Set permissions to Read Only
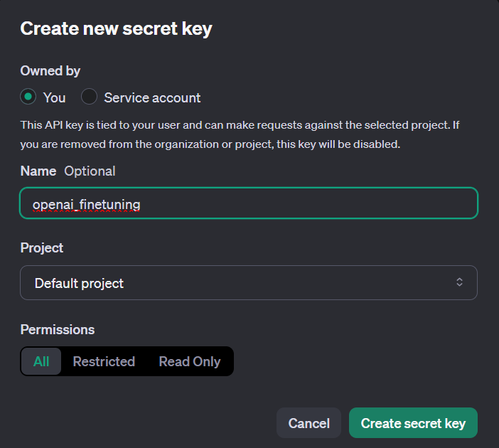The width and height of the screenshot is (499, 448). (190, 361)
